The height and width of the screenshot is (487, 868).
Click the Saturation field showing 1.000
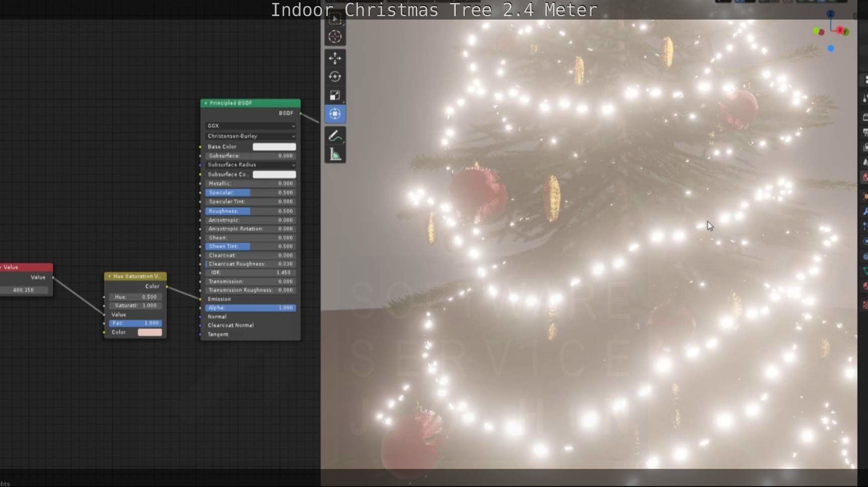[135, 306]
